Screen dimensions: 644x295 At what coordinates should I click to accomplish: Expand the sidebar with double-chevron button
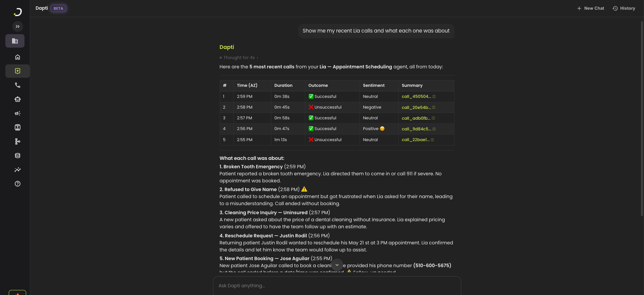[18, 26]
